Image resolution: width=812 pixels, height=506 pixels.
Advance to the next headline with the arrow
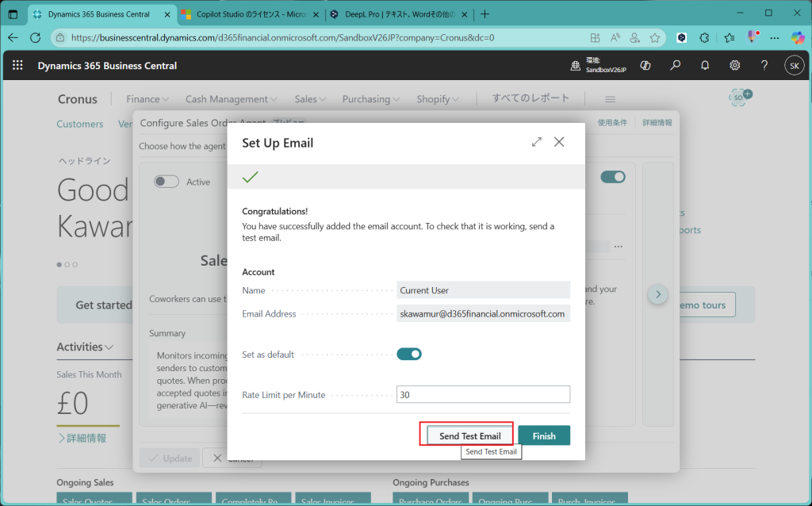pyautogui.click(x=658, y=294)
